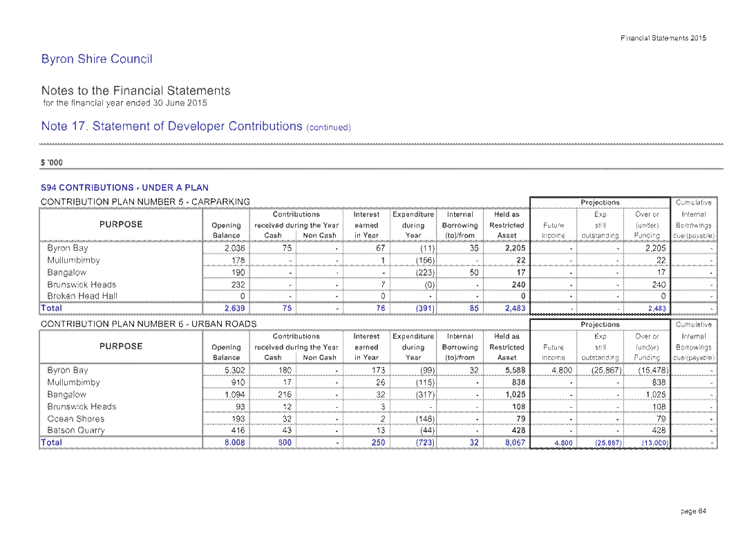Click Urban Roads total opening balance '8,008'

coord(235,442)
